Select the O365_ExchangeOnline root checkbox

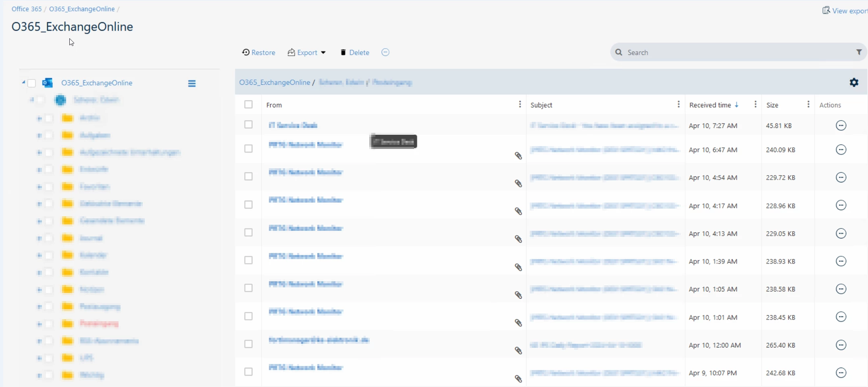31,83
